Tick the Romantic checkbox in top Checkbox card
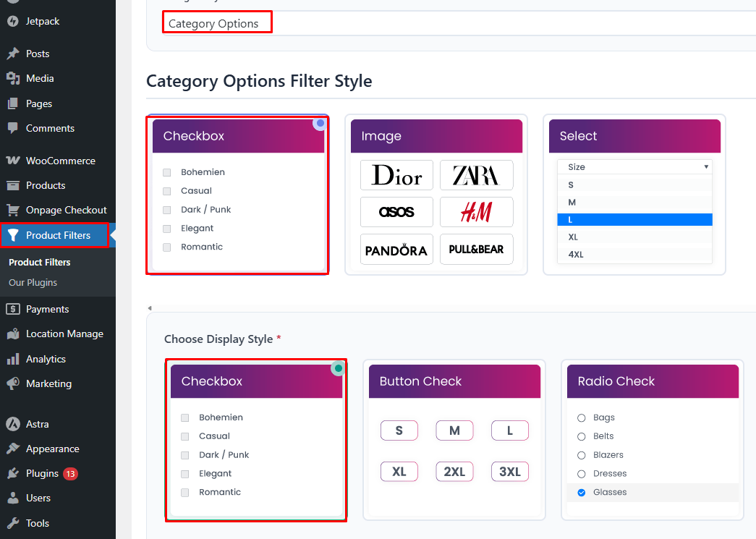Screen dimensions: 756x539 pos(167,247)
